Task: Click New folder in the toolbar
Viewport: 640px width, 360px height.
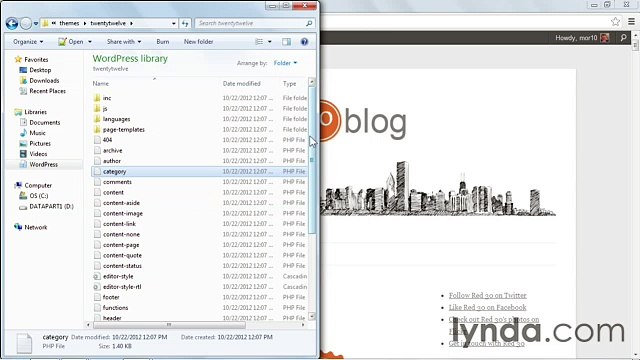Action: [x=198, y=42]
